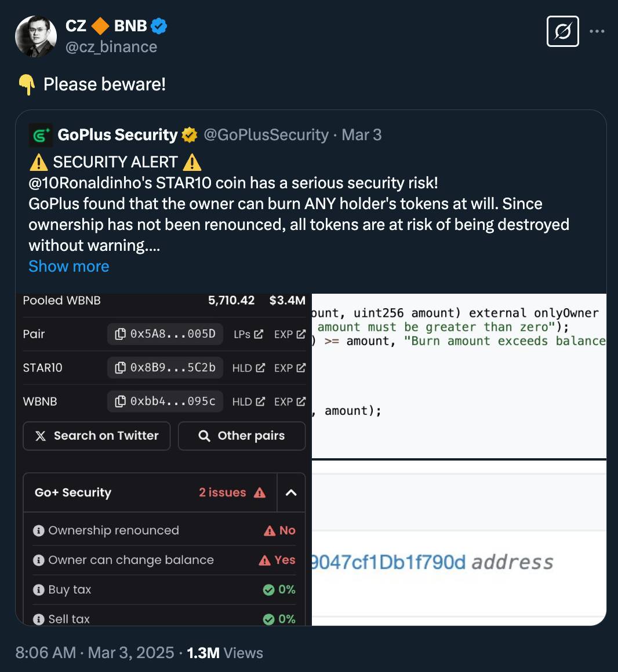Click the blue verified badge next to BNB

click(x=159, y=26)
